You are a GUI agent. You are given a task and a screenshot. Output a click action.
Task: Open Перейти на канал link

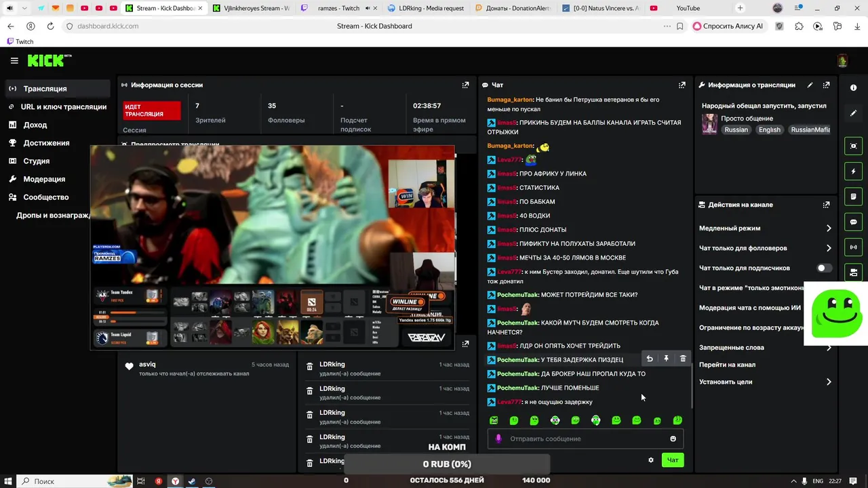click(727, 365)
